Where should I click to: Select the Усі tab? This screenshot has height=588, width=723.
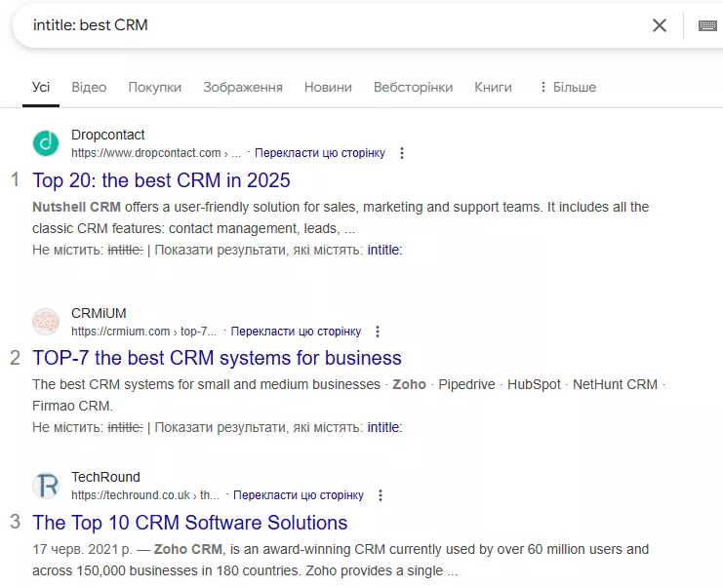(x=41, y=87)
